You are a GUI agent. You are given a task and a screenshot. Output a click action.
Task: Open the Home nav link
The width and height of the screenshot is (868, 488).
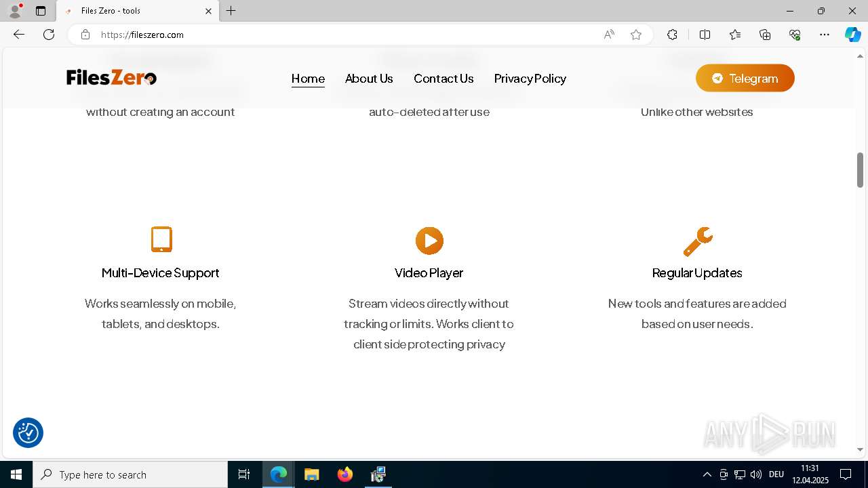pyautogui.click(x=308, y=79)
